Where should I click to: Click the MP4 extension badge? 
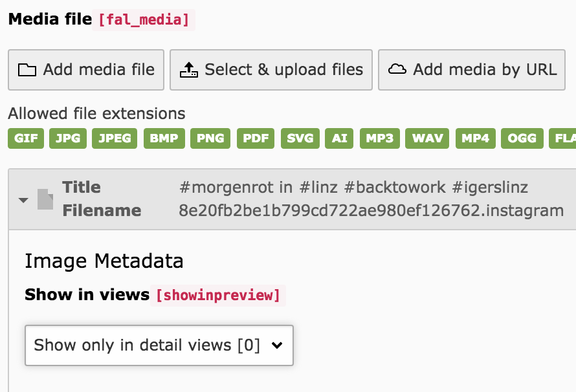476,138
